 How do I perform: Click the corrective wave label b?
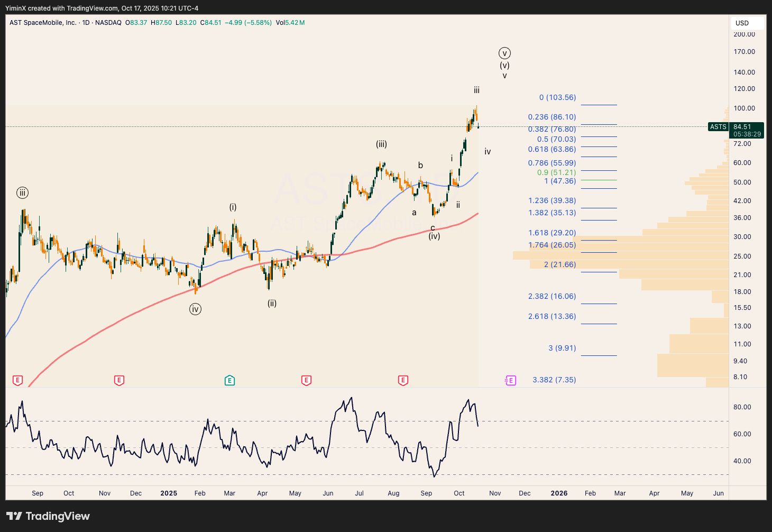point(420,165)
